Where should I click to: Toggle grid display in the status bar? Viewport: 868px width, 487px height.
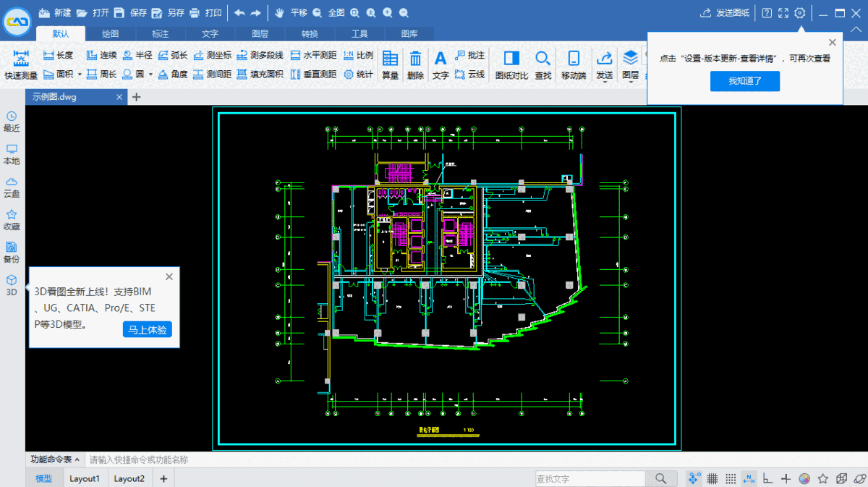pyautogui.click(x=712, y=478)
